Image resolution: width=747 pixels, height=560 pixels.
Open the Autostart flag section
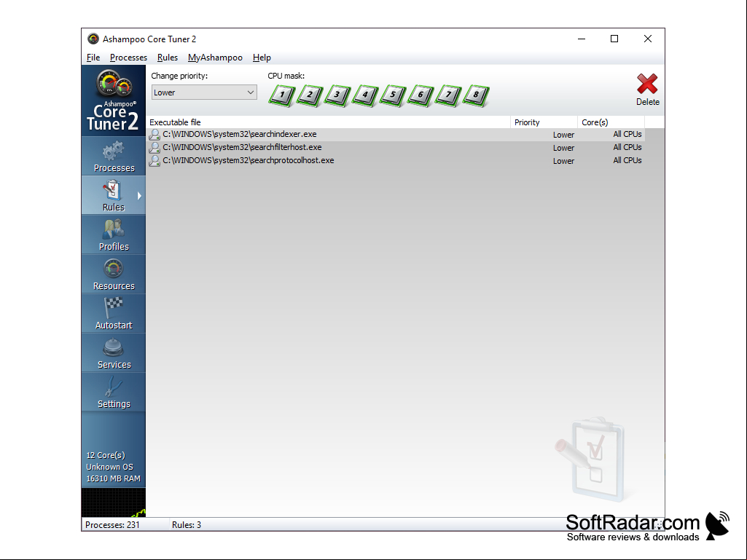(x=114, y=313)
